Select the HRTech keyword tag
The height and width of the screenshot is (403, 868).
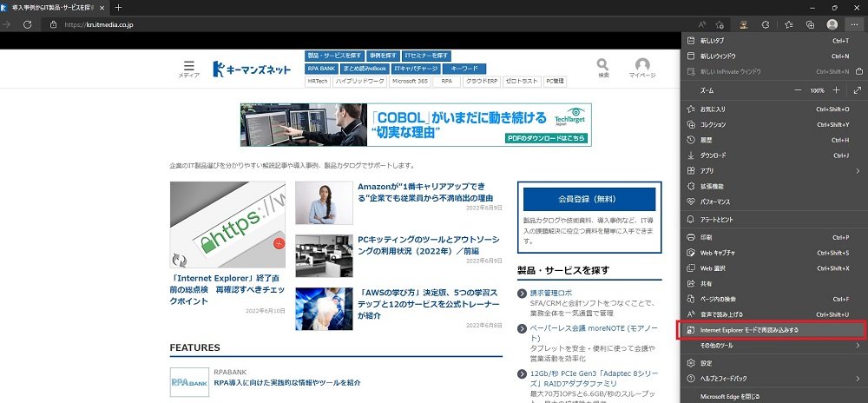pyautogui.click(x=318, y=82)
